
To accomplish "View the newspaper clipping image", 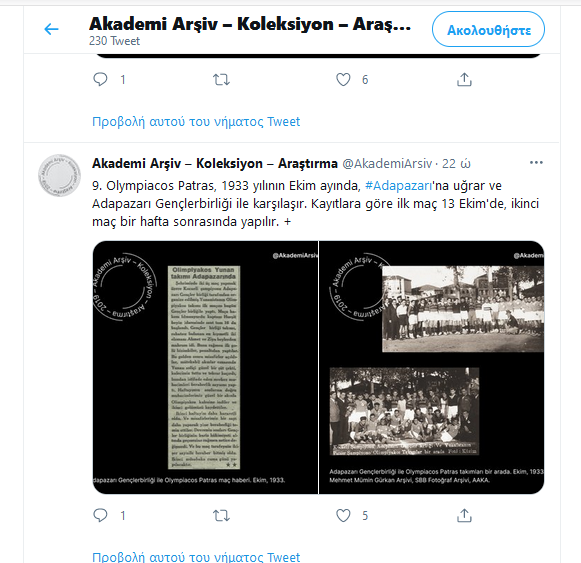I will coord(205,367).
